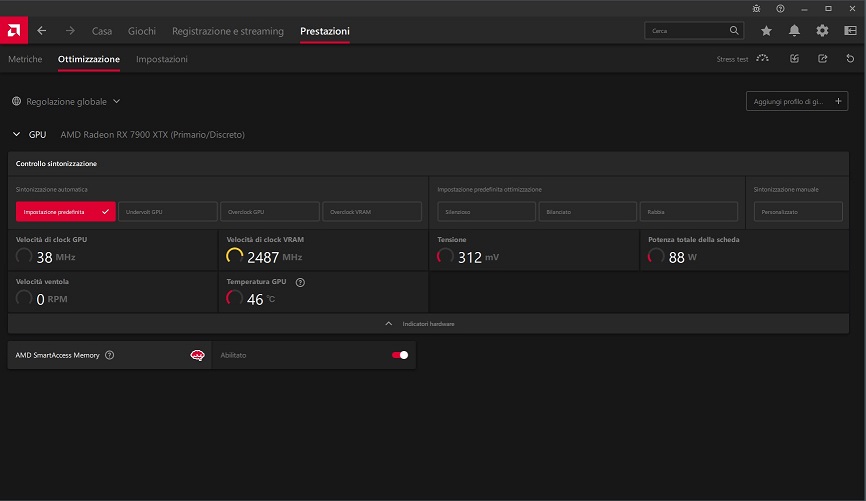Click the export profile icon
This screenshot has width=866, height=501.
[822, 59]
